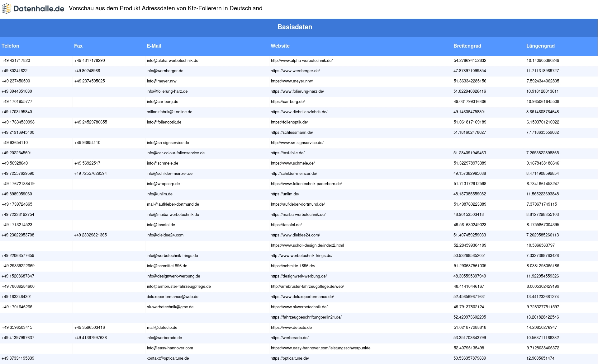
Task: Open https://www.schmele.de/ website entry
Action: point(292,163)
